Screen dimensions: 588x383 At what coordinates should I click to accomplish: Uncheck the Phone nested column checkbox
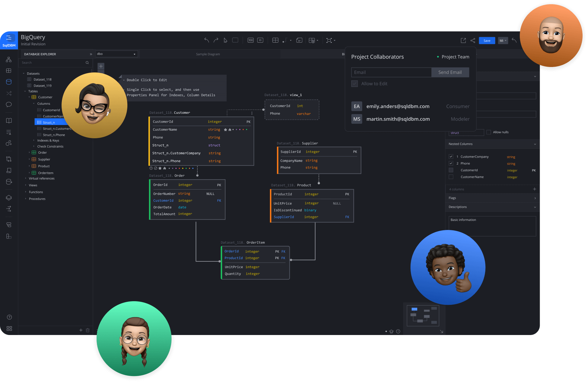(x=451, y=163)
